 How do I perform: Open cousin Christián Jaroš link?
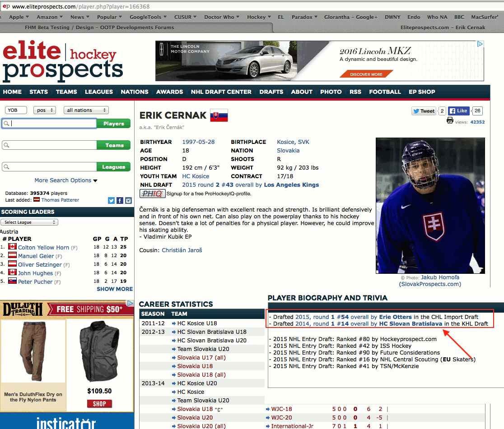point(182,250)
